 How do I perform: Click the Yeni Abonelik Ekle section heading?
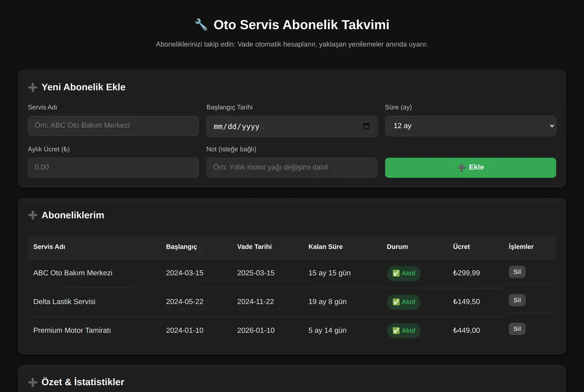click(84, 88)
